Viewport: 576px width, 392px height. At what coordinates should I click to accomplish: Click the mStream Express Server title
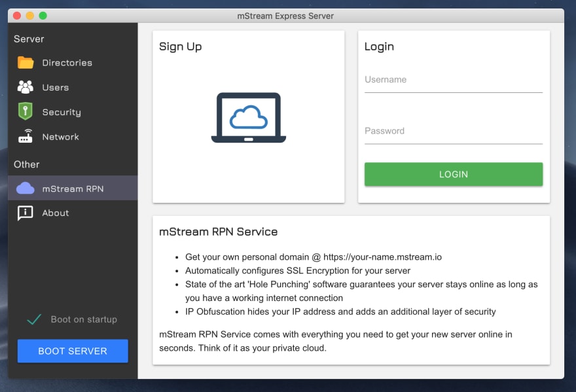(x=285, y=16)
